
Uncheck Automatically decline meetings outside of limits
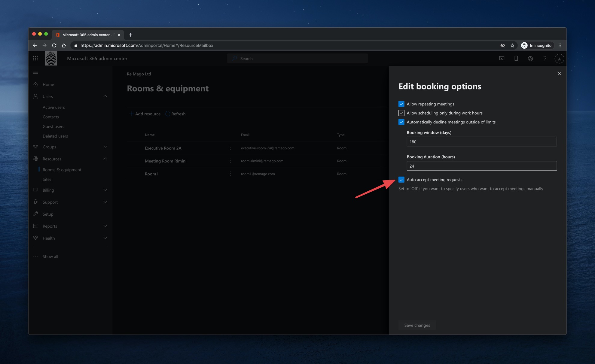tap(401, 122)
